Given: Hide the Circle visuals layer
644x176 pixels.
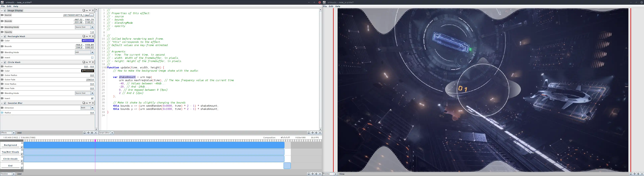Looking at the screenshot, I should [x=22, y=161].
